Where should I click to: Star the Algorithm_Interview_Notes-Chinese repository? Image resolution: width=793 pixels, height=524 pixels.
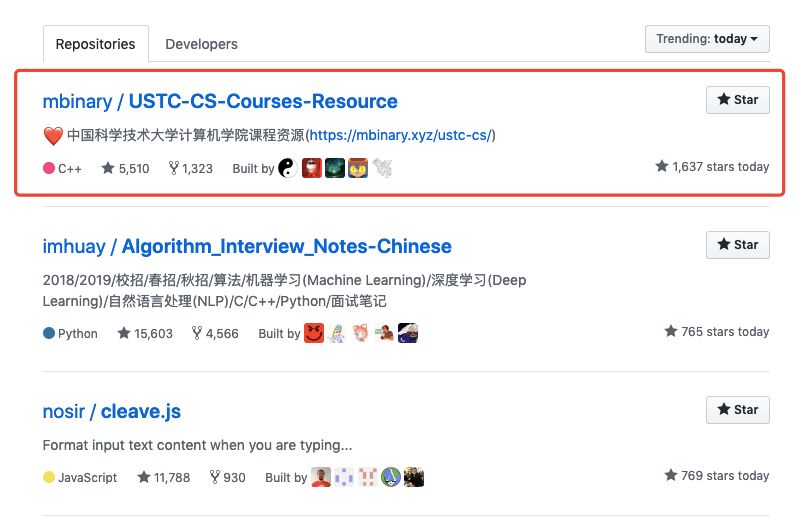pyautogui.click(x=738, y=245)
